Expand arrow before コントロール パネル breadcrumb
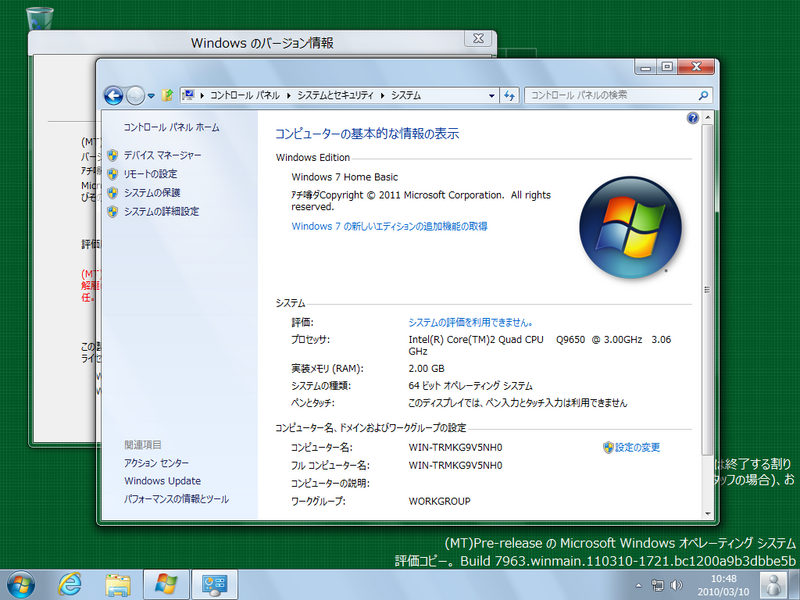The image size is (800, 600). pyautogui.click(x=202, y=95)
